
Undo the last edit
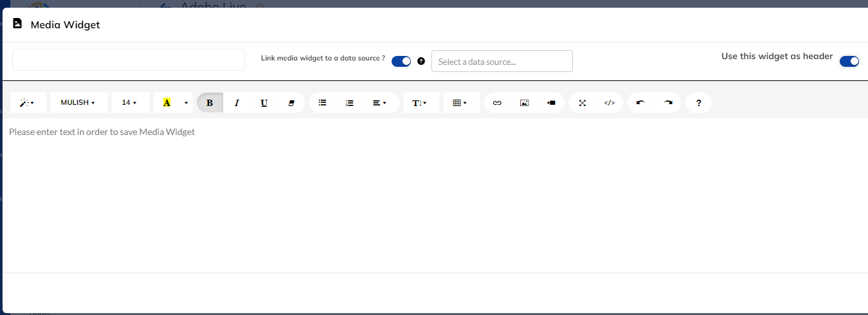point(640,103)
